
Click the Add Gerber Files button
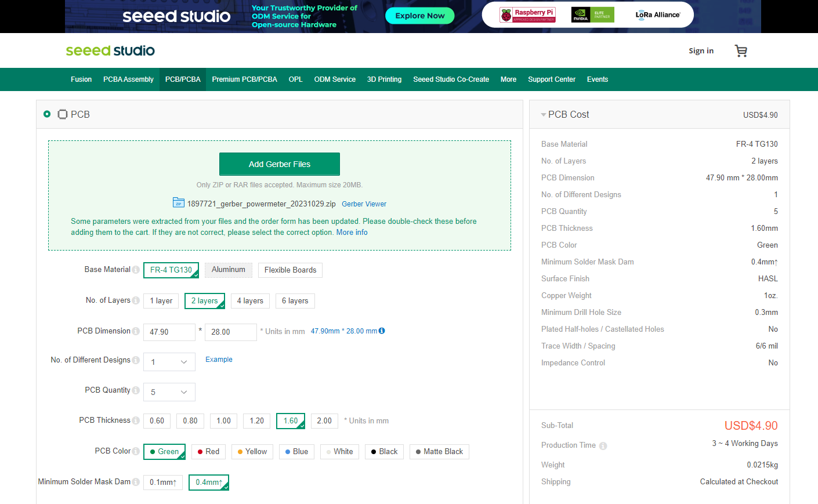pos(279,164)
